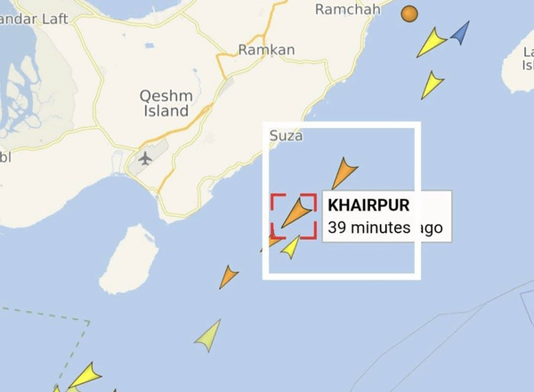Click the small island south of Qeshm
The height and width of the screenshot is (392, 534).
(129, 260)
